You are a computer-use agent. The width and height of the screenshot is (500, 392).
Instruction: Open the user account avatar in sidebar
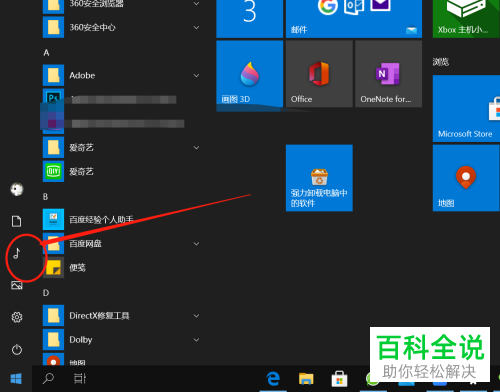17,189
